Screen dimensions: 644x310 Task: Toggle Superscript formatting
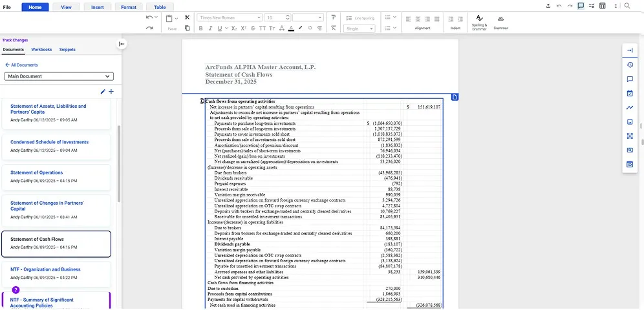point(244,28)
